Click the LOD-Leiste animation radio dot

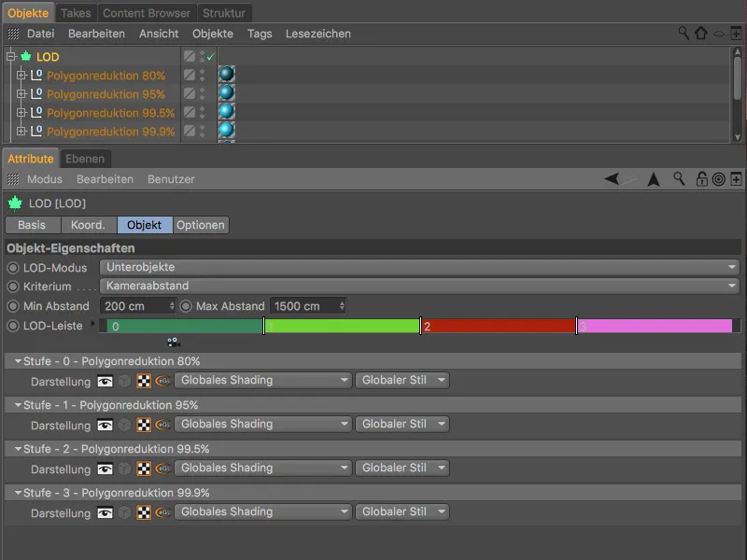click(x=13, y=326)
